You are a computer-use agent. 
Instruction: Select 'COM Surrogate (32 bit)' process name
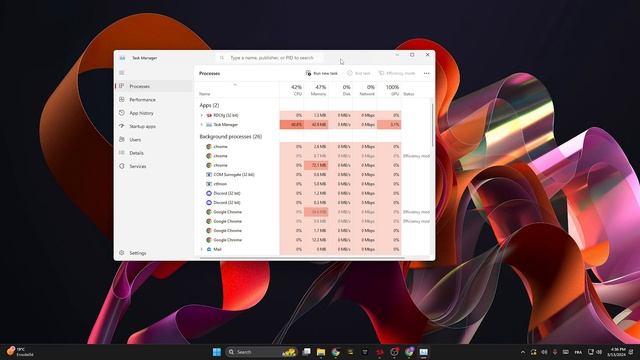[234, 175]
